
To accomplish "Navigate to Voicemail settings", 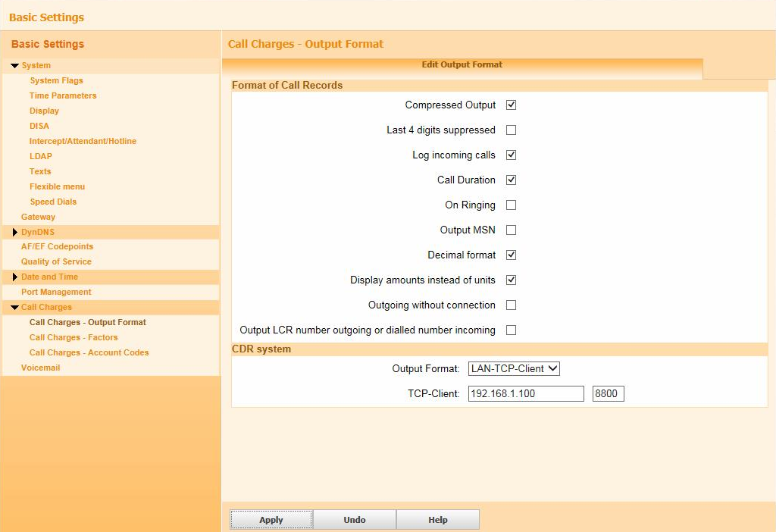I will [41, 368].
